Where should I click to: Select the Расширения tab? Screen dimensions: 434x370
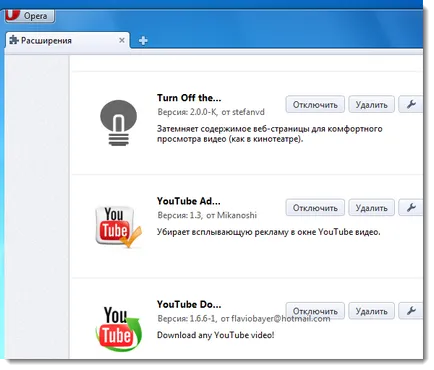(67, 41)
